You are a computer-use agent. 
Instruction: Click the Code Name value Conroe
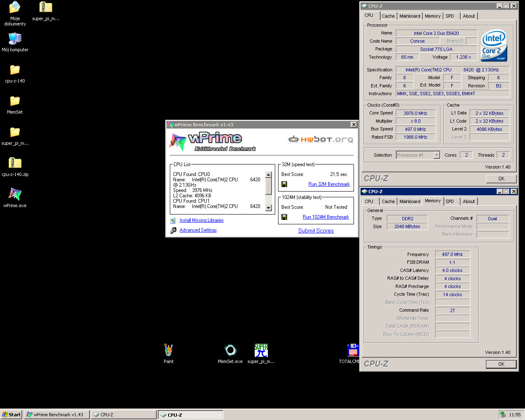418,41
